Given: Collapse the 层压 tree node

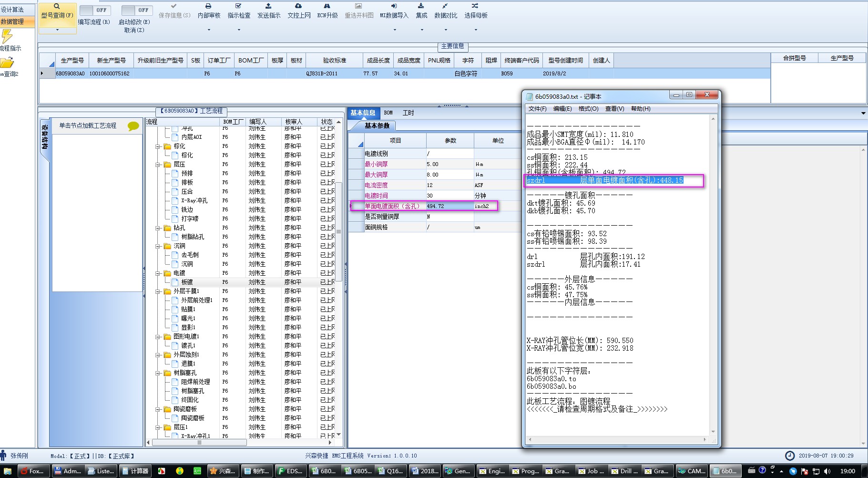Looking at the screenshot, I should [158, 165].
